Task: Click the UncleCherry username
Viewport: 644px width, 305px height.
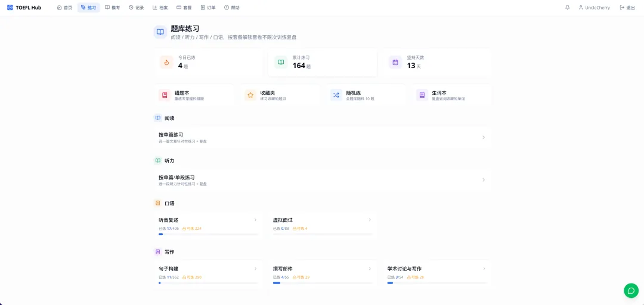Action: click(597, 7)
